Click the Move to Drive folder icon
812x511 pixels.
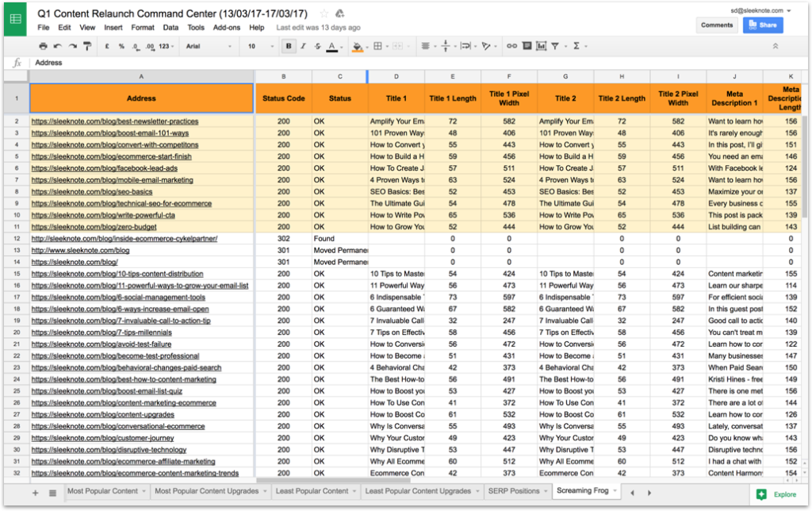click(x=339, y=13)
